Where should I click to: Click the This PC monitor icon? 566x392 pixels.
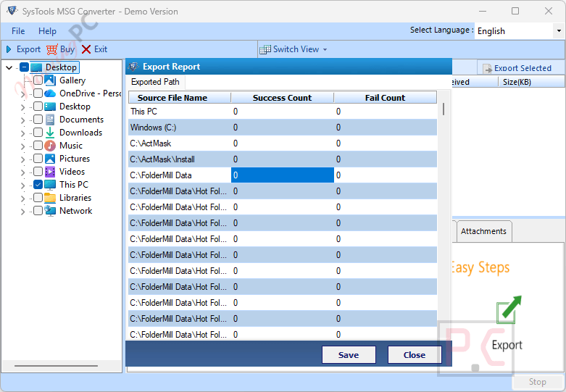pyautogui.click(x=50, y=185)
